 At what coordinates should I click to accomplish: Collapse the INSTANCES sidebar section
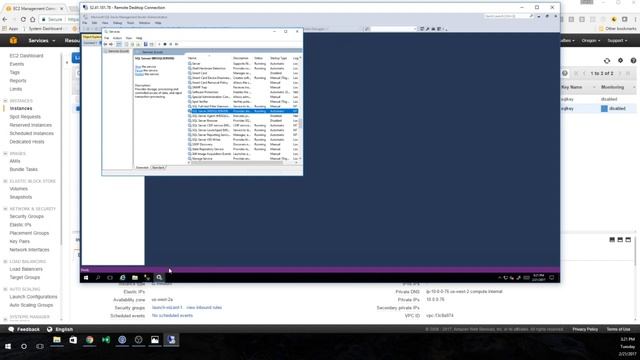(5, 101)
